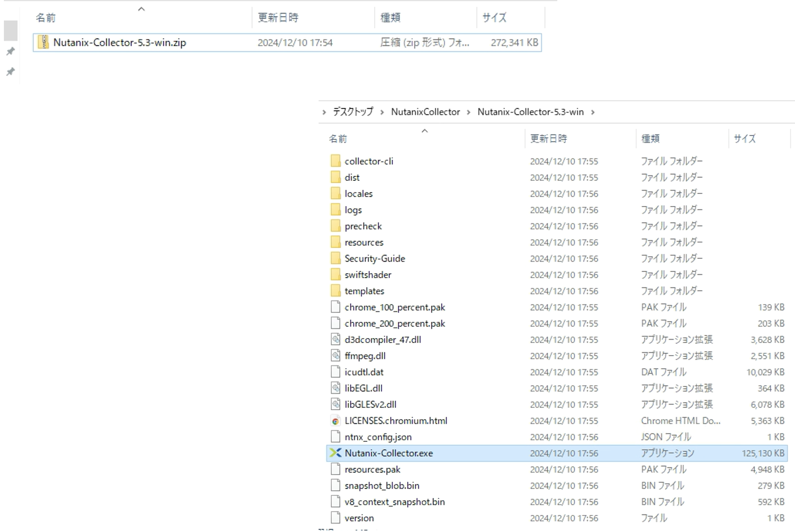The image size is (795, 532).
Task: Select the Nutanix-Collector.exe file name
Action: [x=389, y=453]
